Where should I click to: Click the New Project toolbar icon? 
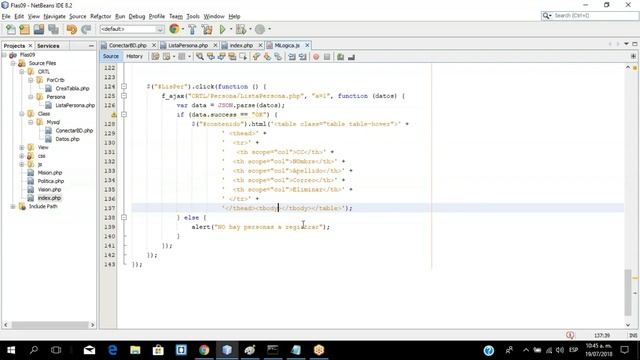24,29
